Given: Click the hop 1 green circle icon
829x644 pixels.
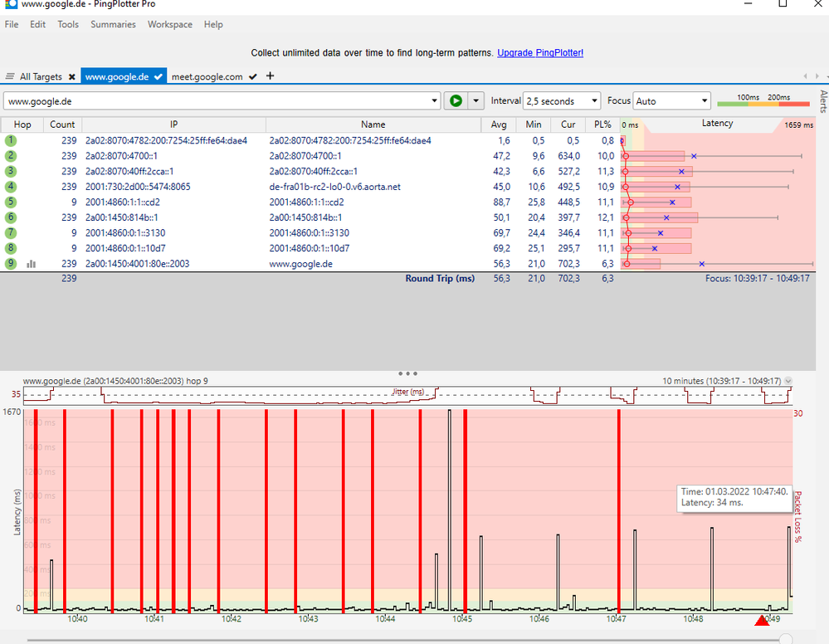Looking at the screenshot, I should (x=11, y=140).
